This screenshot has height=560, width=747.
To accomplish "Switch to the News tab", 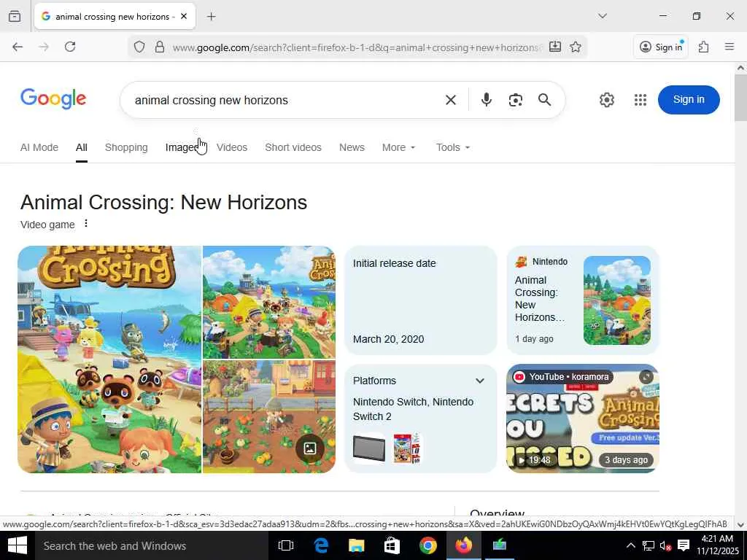I will pos(352,147).
